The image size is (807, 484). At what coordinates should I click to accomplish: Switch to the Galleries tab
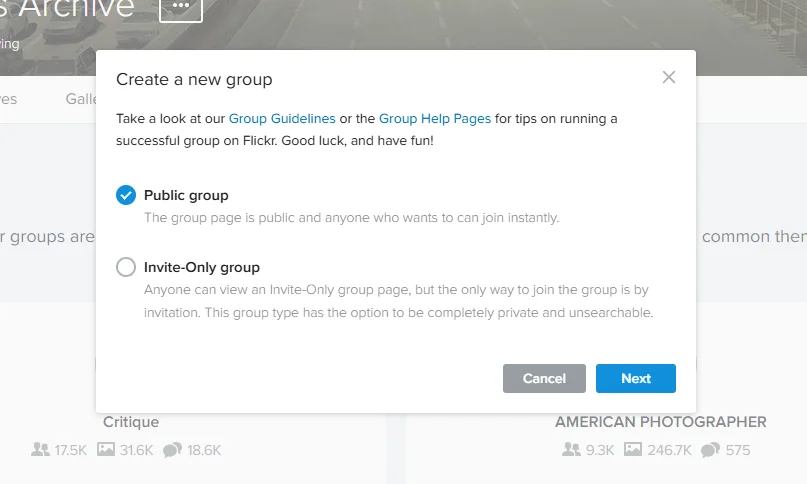(x=80, y=99)
